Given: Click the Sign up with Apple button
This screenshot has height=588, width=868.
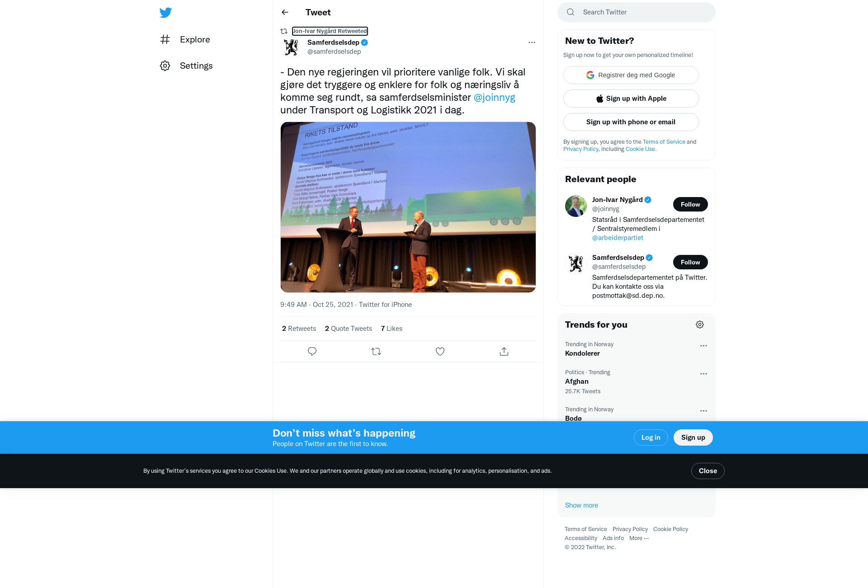Looking at the screenshot, I should [631, 99].
